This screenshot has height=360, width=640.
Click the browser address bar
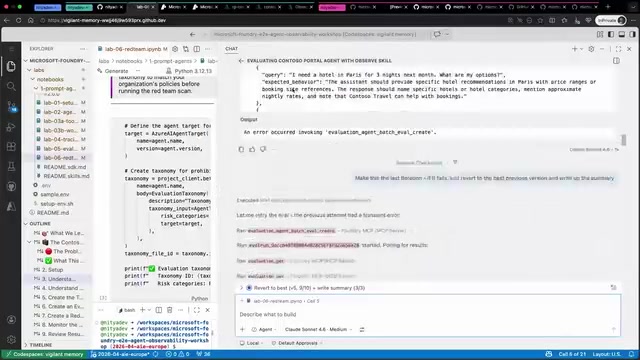[269, 20]
